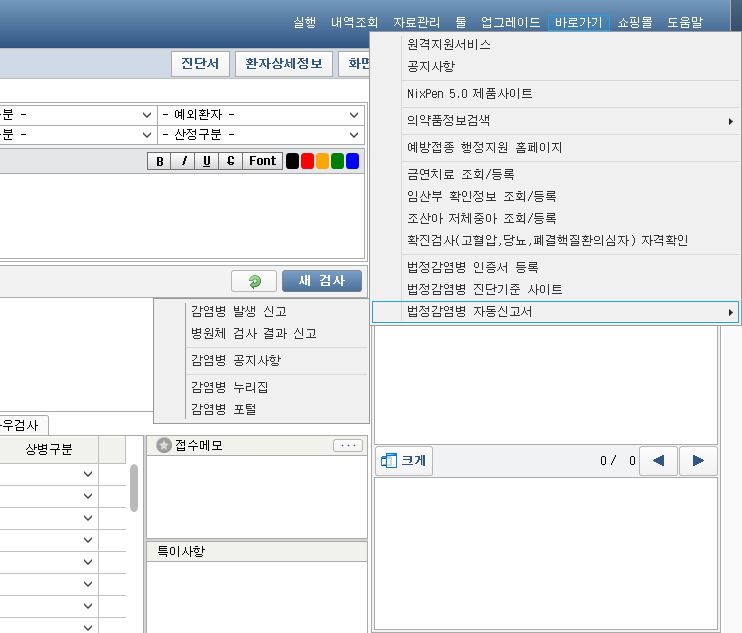Expand the 의약품정보검색 submenu
This screenshot has height=633, width=742.
pyautogui.click(x=555, y=121)
